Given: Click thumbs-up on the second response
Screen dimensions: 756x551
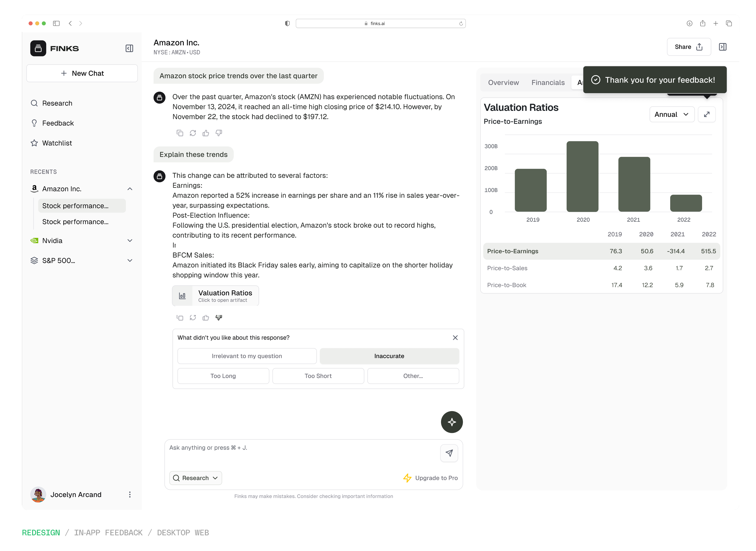Looking at the screenshot, I should pos(205,318).
